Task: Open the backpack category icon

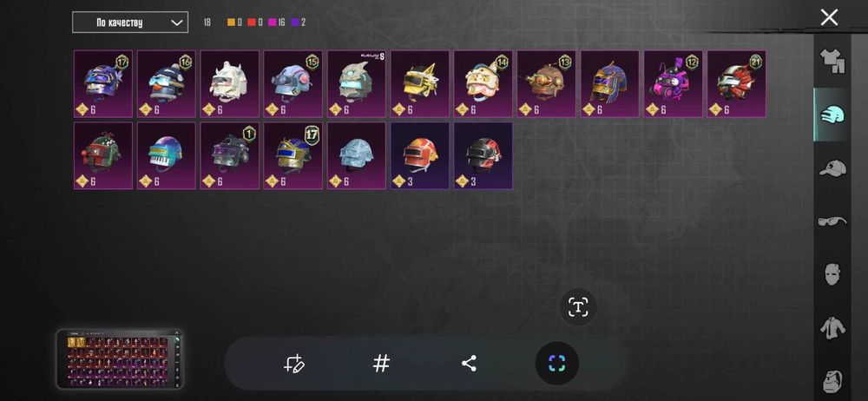Action: 832,381
